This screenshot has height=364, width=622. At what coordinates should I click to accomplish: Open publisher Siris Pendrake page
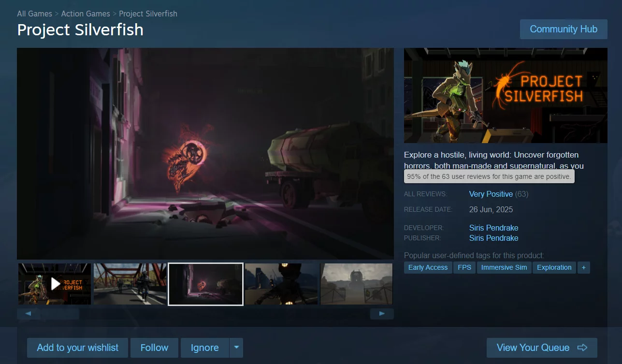493,238
